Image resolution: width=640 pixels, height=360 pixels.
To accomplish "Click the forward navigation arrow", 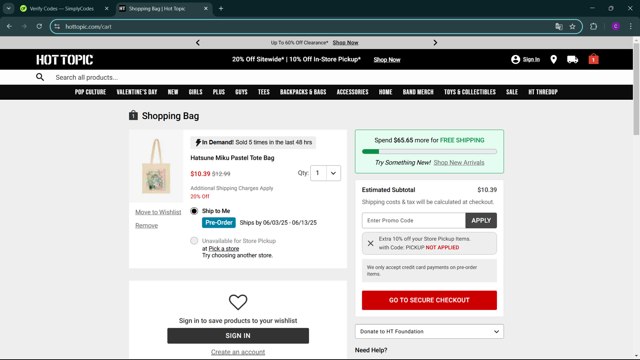I will pos(24,27).
